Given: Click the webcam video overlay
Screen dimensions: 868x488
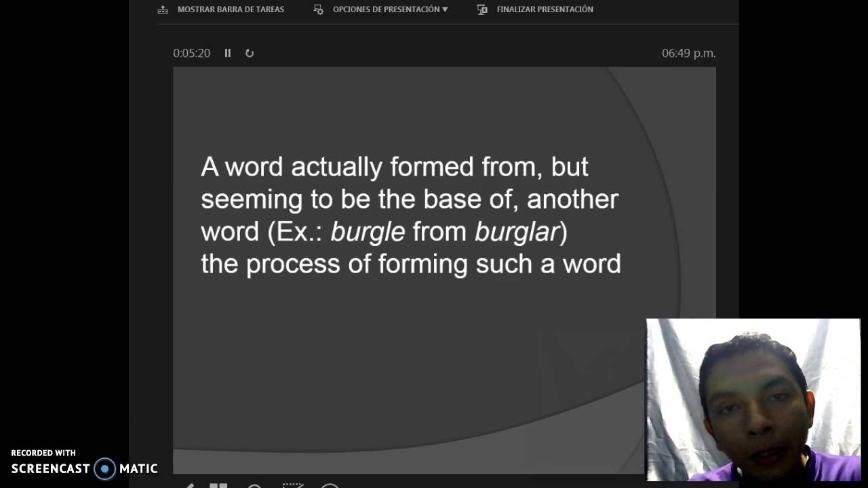Looking at the screenshot, I should tap(753, 400).
